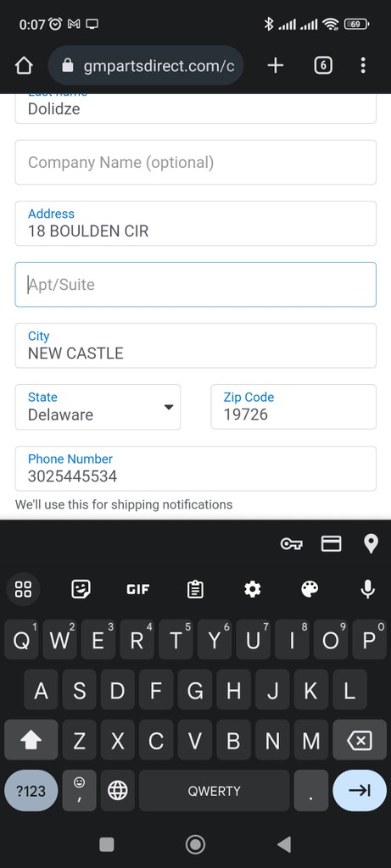
Task: Tap the Company Name optional field
Action: click(195, 162)
